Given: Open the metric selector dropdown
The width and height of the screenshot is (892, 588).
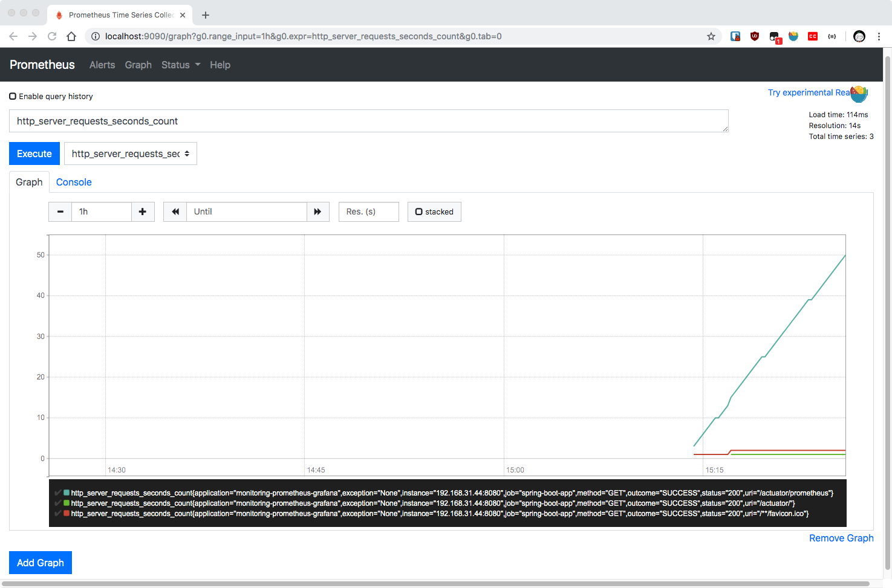Looking at the screenshot, I should (x=131, y=153).
